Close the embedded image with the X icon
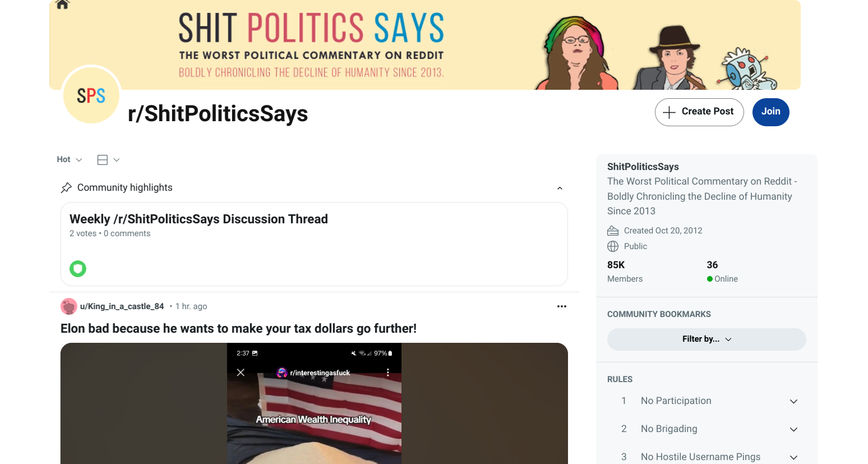The width and height of the screenshot is (868, 464). point(241,373)
